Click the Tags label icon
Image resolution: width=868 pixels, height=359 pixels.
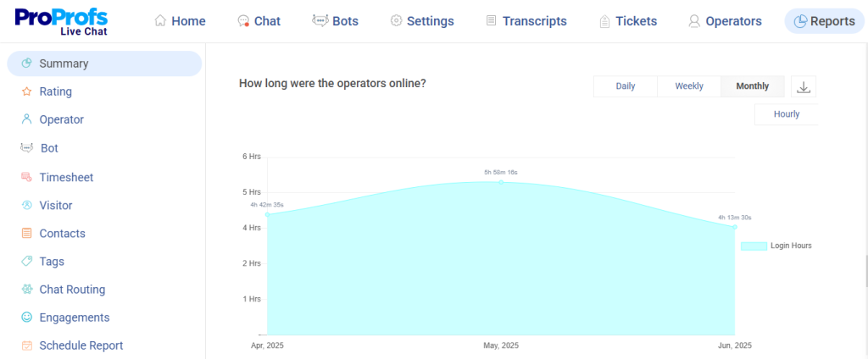pos(26,262)
